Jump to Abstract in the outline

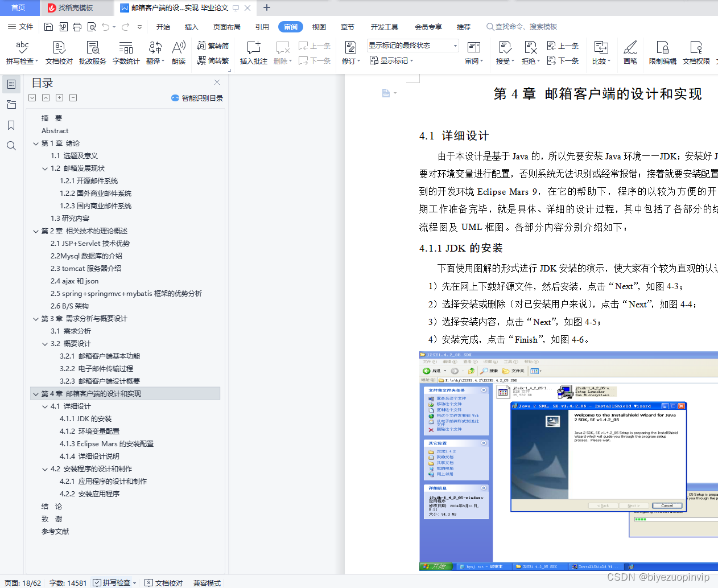point(55,131)
